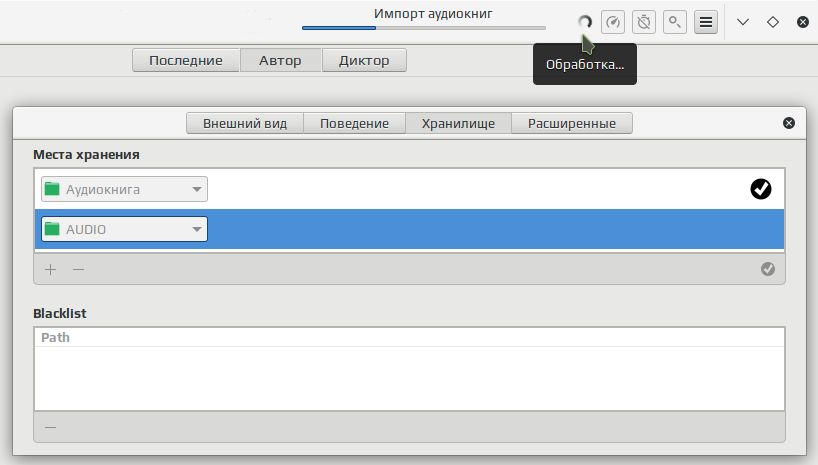Click the green folder icon beside Аудиокнига
This screenshot has width=818, height=465.
52,189
